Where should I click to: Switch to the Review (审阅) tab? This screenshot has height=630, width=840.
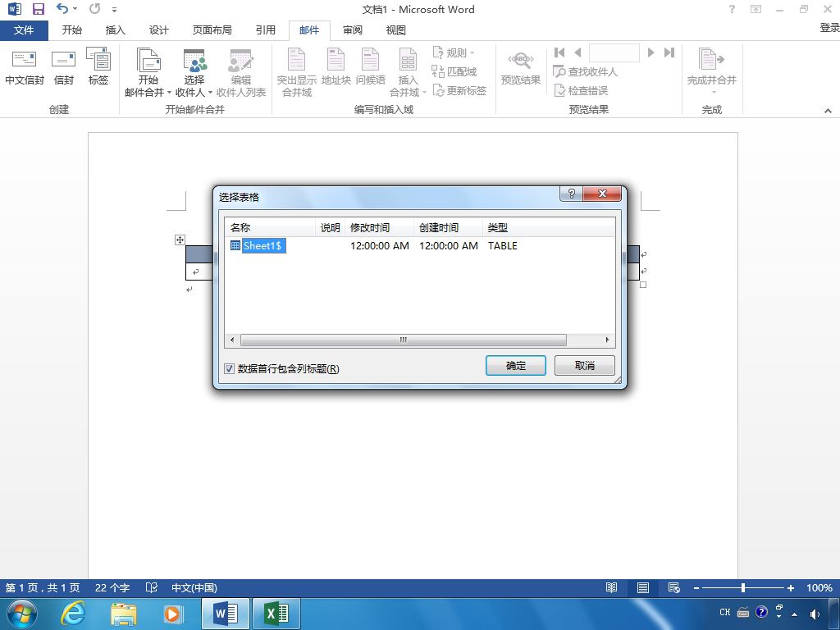[x=353, y=30]
